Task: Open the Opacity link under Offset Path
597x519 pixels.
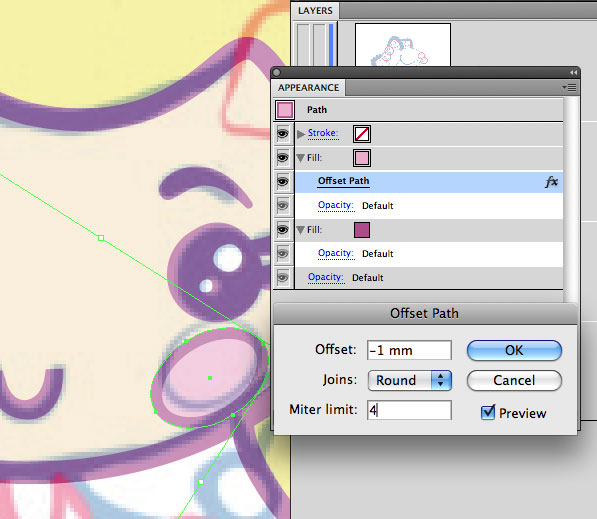Action: [x=336, y=205]
